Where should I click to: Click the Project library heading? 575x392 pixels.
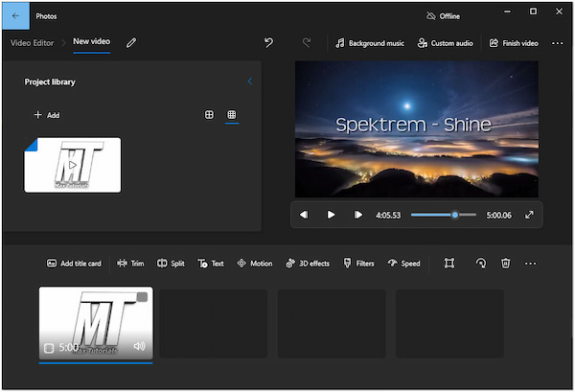(x=50, y=81)
